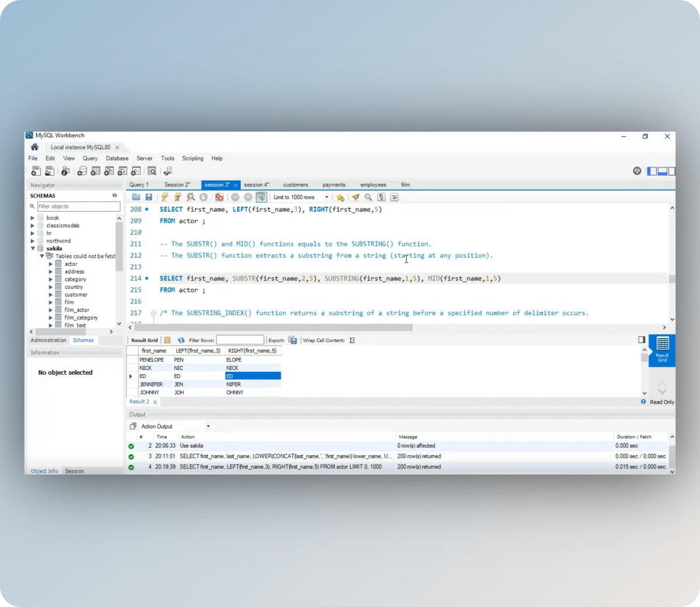
Task: Close the session 3* tab
Action: coord(236,186)
